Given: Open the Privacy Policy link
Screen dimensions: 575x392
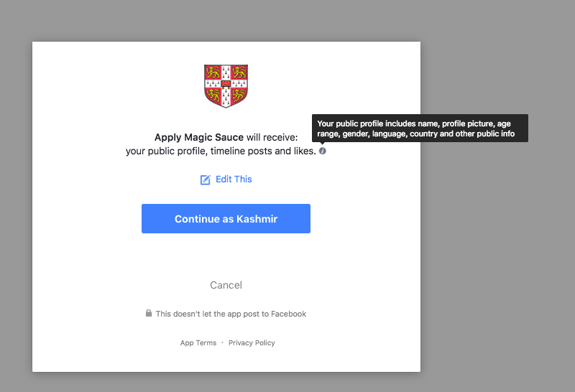Looking at the screenshot, I should pyautogui.click(x=252, y=343).
